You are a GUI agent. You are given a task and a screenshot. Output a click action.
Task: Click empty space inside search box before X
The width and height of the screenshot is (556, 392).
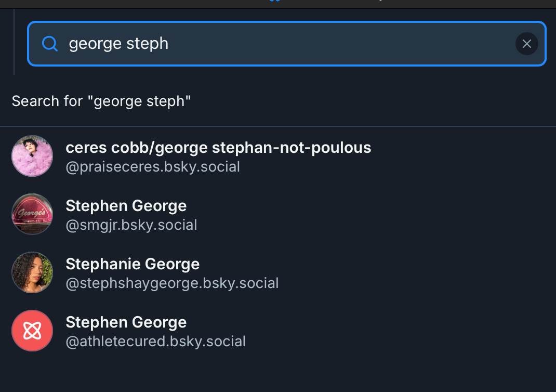click(x=340, y=44)
